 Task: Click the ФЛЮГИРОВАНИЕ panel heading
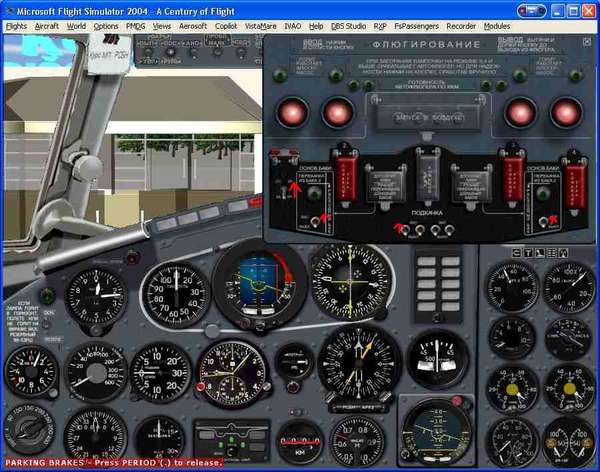[x=426, y=44]
